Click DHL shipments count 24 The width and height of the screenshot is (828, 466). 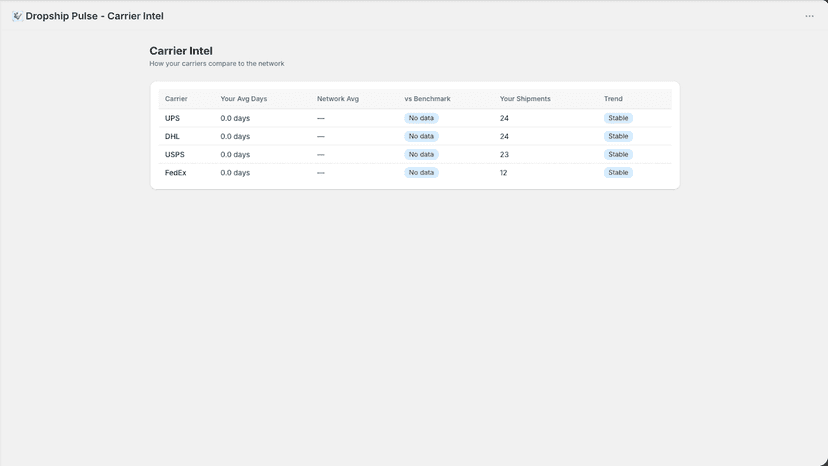pyautogui.click(x=504, y=136)
